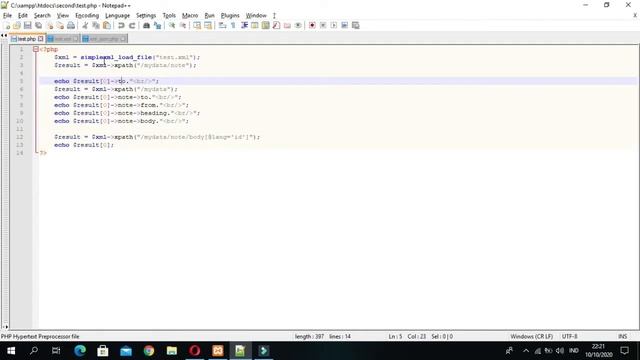Click the Open file toolbar icon
The image size is (640, 360).
[17, 25]
